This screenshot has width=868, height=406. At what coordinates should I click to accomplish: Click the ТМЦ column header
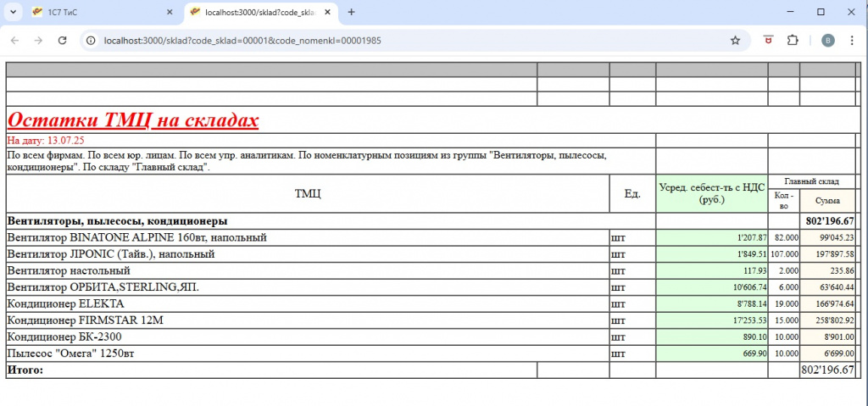coord(308,193)
